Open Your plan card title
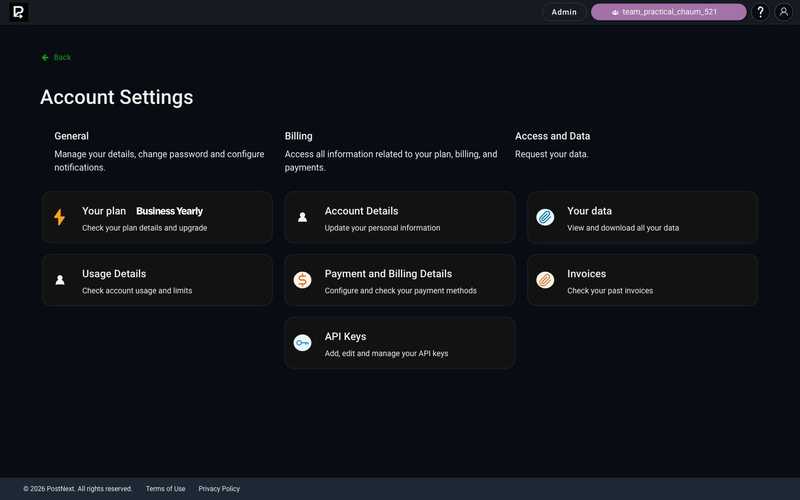This screenshot has height=500, width=800. click(104, 211)
